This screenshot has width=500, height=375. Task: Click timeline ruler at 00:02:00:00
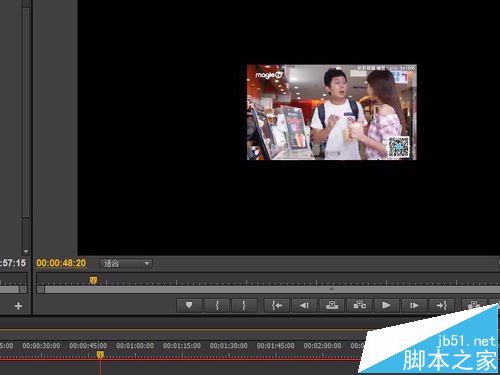[x=322, y=346]
